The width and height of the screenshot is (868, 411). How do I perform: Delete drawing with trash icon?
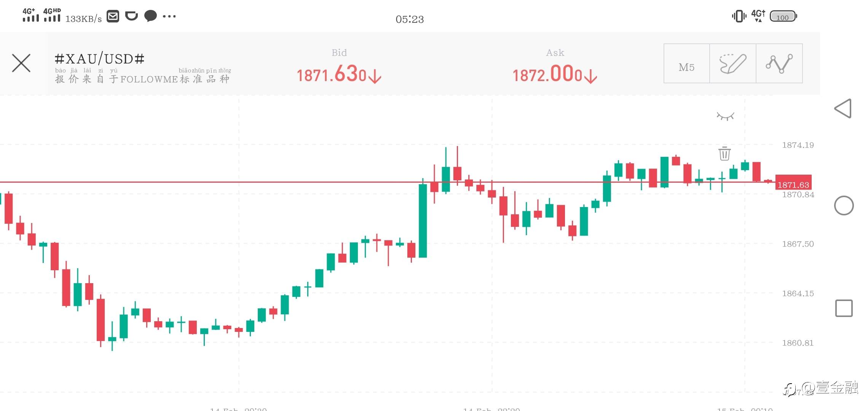(724, 153)
